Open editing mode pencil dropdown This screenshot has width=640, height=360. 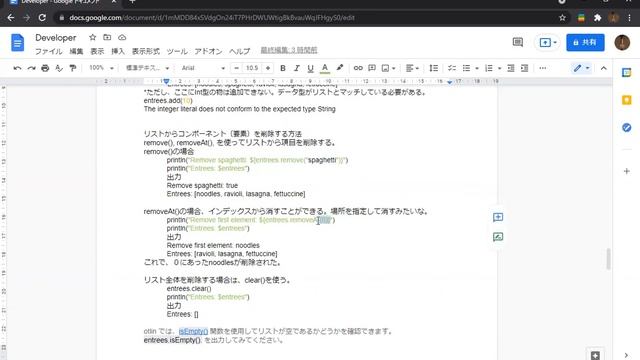[x=581, y=68]
